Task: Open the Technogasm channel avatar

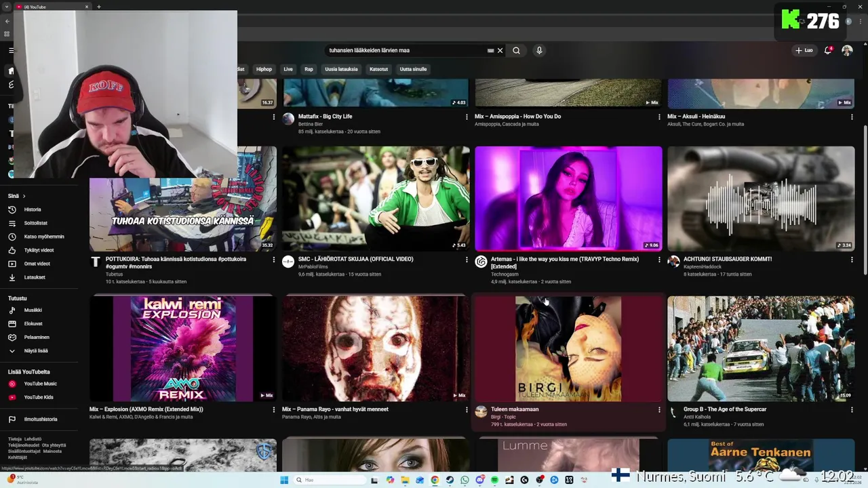Action: click(481, 262)
